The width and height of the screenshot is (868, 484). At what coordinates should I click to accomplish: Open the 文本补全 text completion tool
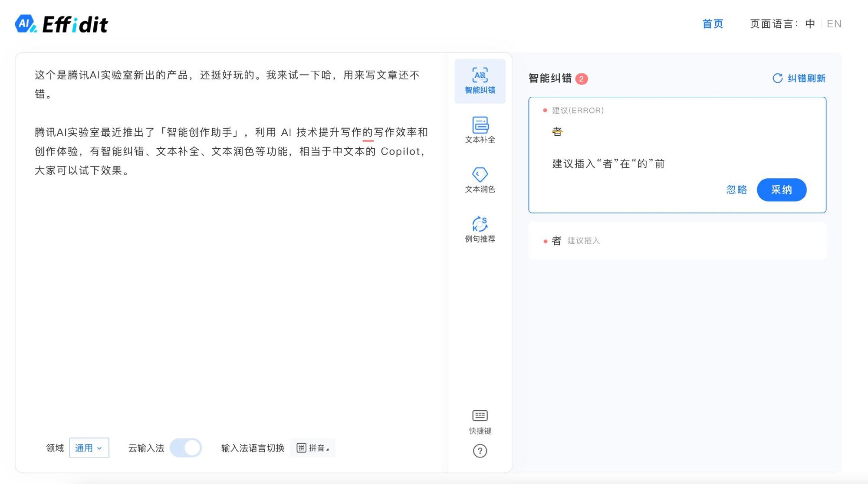pos(480,130)
